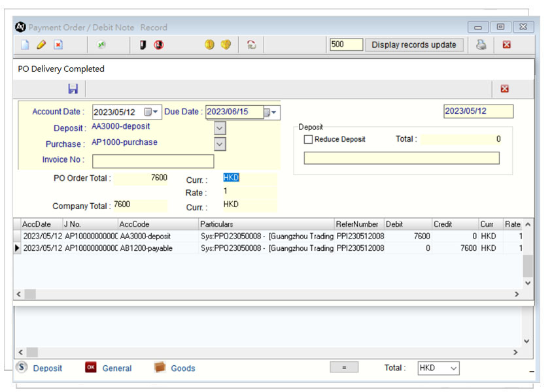This screenshot has width=552, height=392.
Task: Click the single gold coin icon
Action: click(209, 44)
